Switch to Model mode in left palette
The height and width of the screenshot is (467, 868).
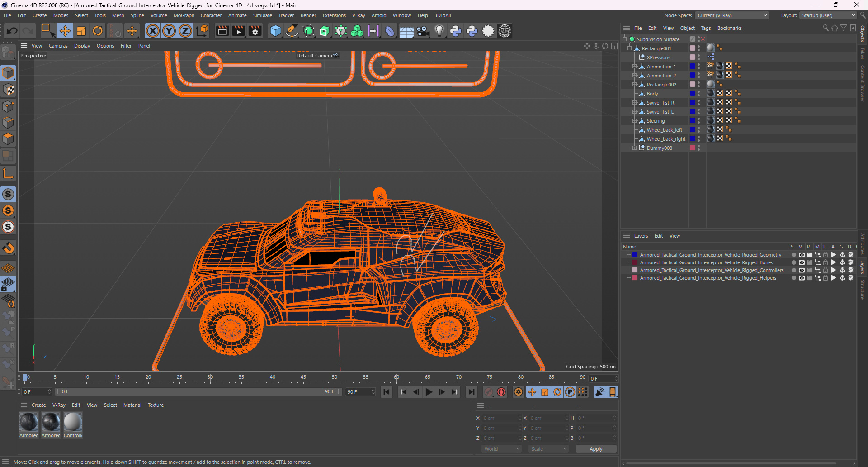pos(8,73)
